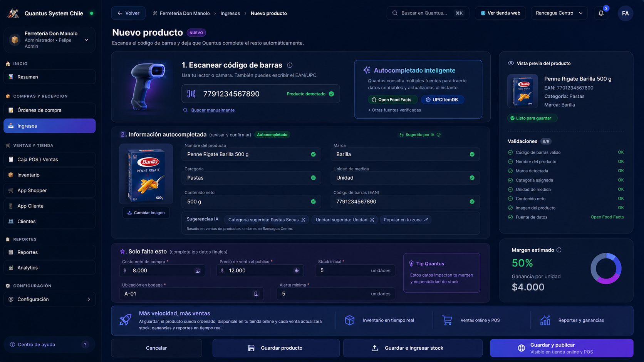644x362 pixels.
Task: Click Cambiar imagen button
Action: 146,213
